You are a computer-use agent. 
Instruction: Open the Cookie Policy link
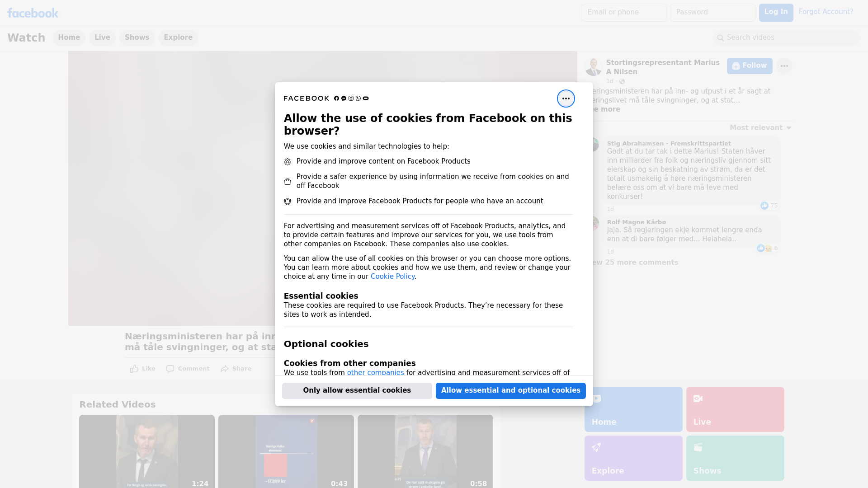[392, 277]
